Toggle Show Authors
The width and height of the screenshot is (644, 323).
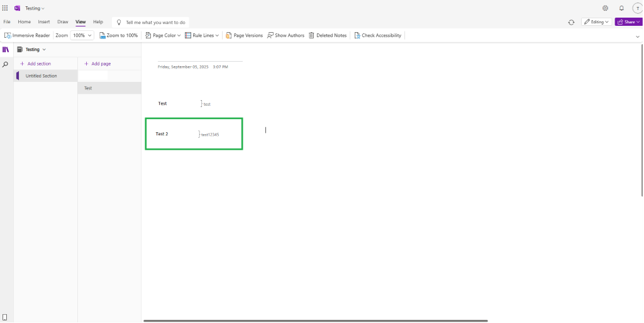tap(286, 35)
